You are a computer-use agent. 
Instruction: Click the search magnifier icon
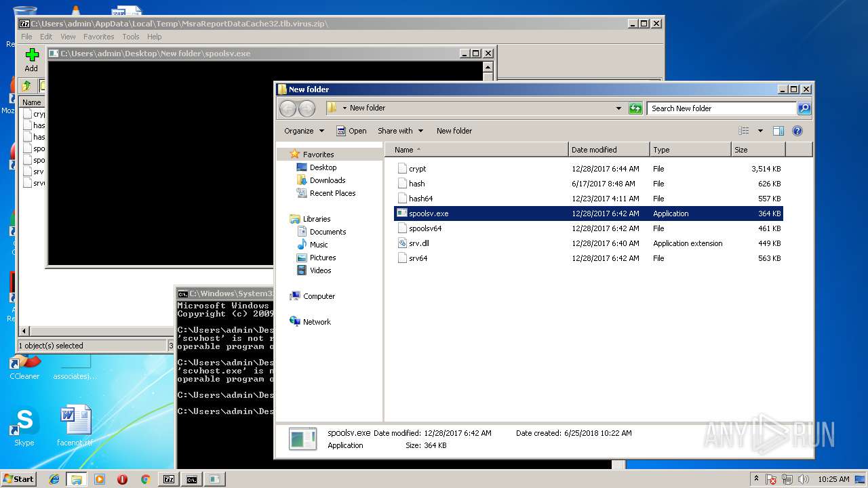point(804,108)
